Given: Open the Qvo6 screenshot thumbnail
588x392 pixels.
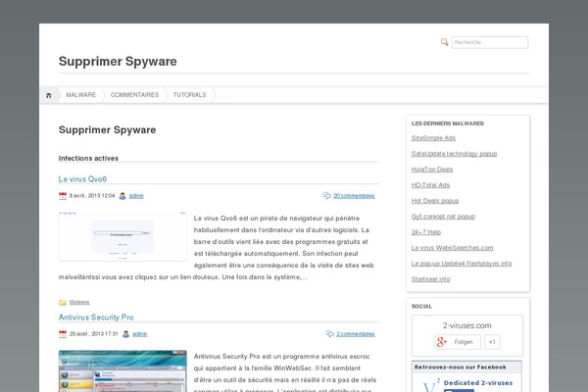Looking at the screenshot, I should click(122, 236).
